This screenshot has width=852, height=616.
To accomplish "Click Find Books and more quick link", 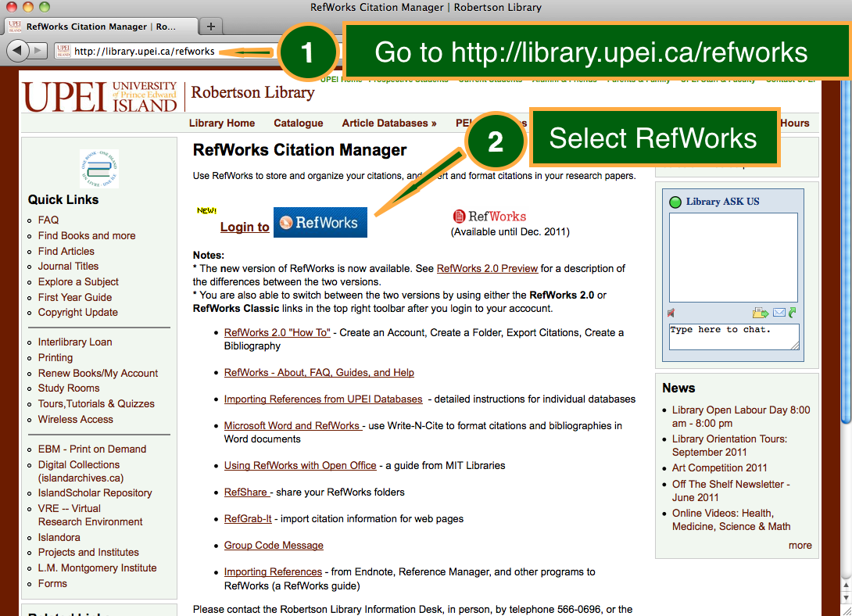I will 87,236.
